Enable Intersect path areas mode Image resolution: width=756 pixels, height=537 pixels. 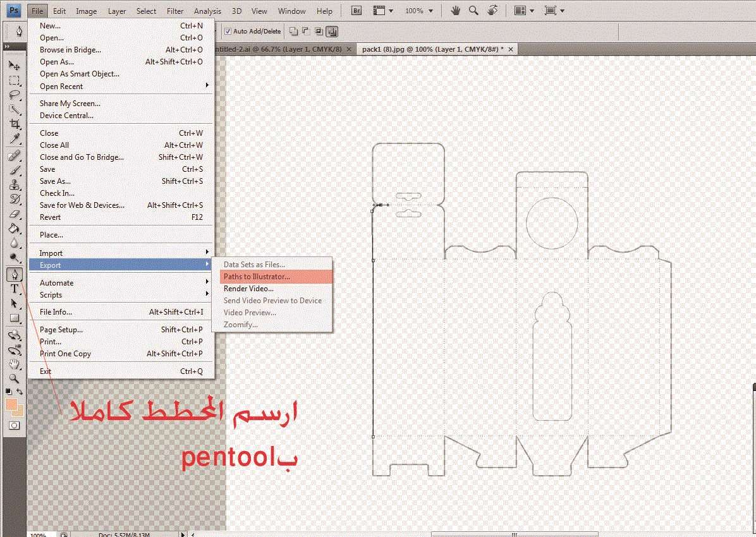pyautogui.click(x=319, y=32)
